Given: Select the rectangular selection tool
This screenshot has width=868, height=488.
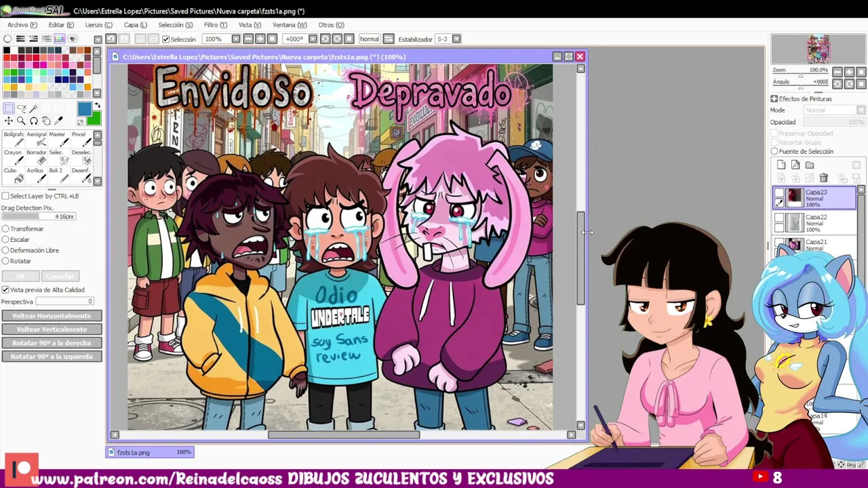Looking at the screenshot, I should click(9, 108).
